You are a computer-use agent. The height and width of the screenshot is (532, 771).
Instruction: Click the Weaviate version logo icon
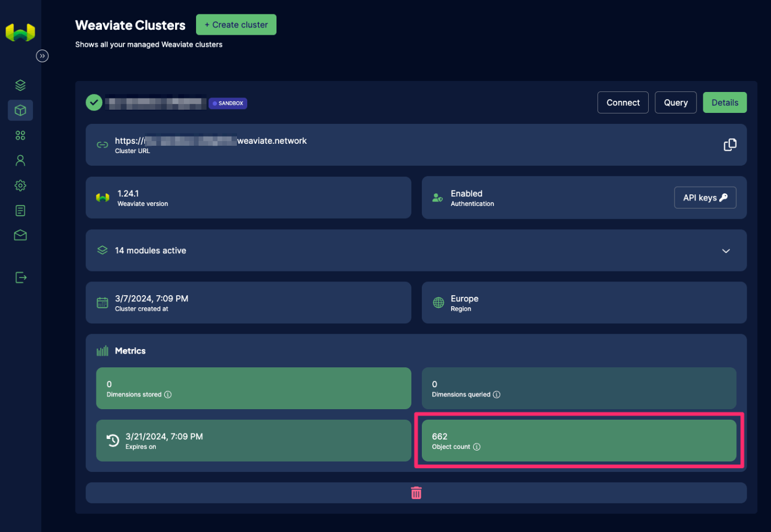103,198
